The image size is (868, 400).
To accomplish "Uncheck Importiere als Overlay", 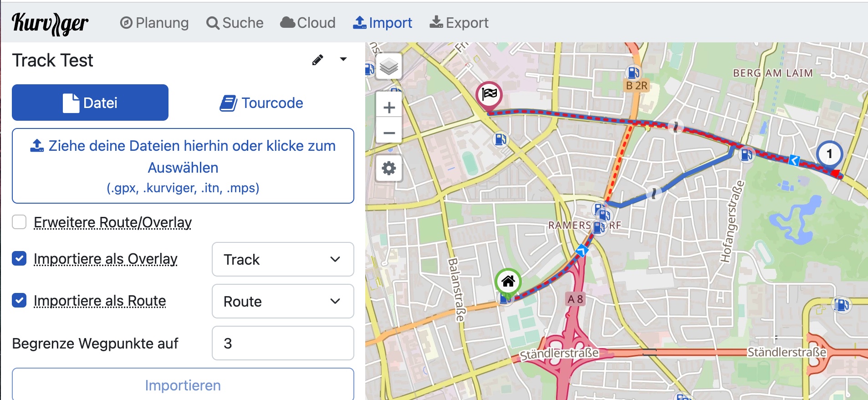I will (x=19, y=259).
